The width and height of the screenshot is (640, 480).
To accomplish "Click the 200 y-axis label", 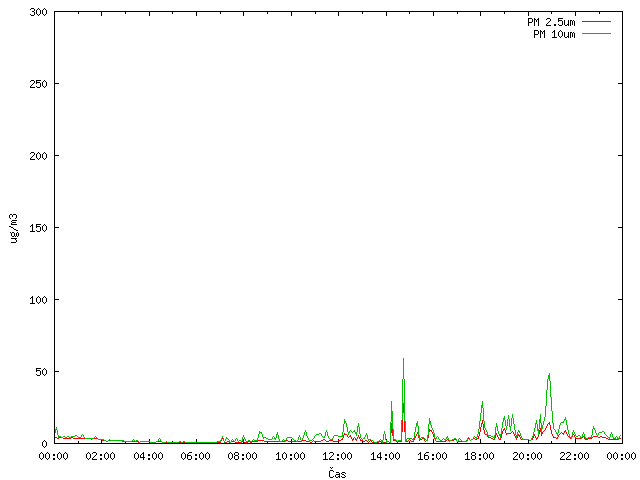I will coord(38,156).
